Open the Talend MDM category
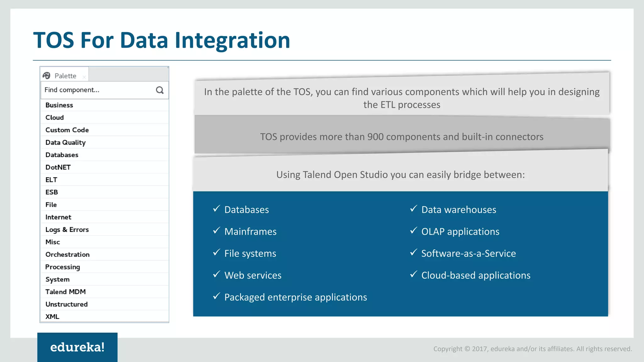The width and height of the screenshot is (644, 362). tap(65, 292)
